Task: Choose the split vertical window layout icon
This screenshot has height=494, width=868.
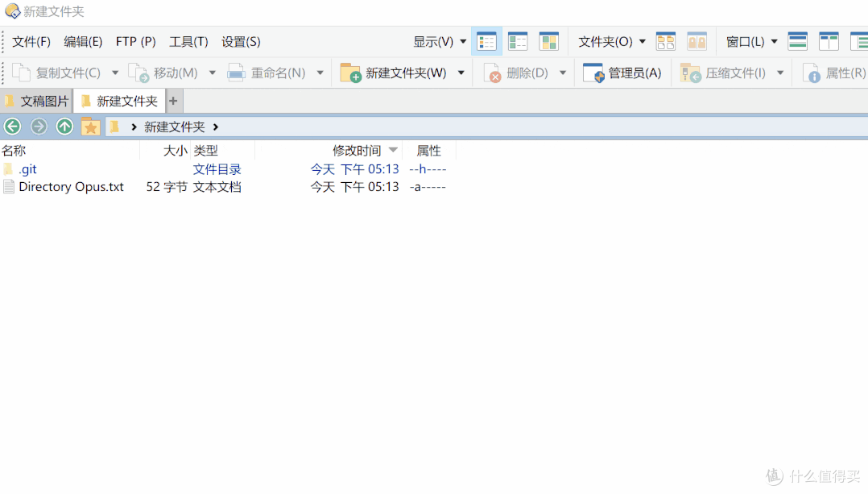Action: pyautogui.click(x=829, y=41)
